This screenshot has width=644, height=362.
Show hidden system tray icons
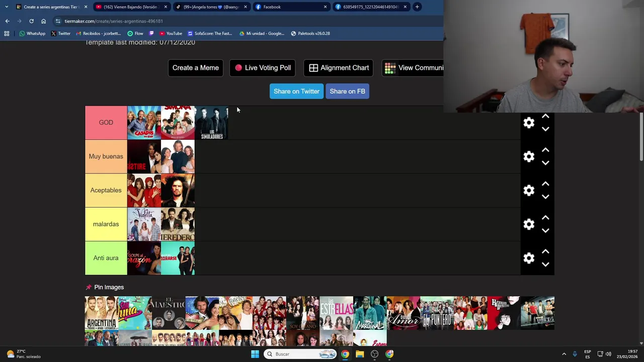pyautogui.click(x=564, y=354)
